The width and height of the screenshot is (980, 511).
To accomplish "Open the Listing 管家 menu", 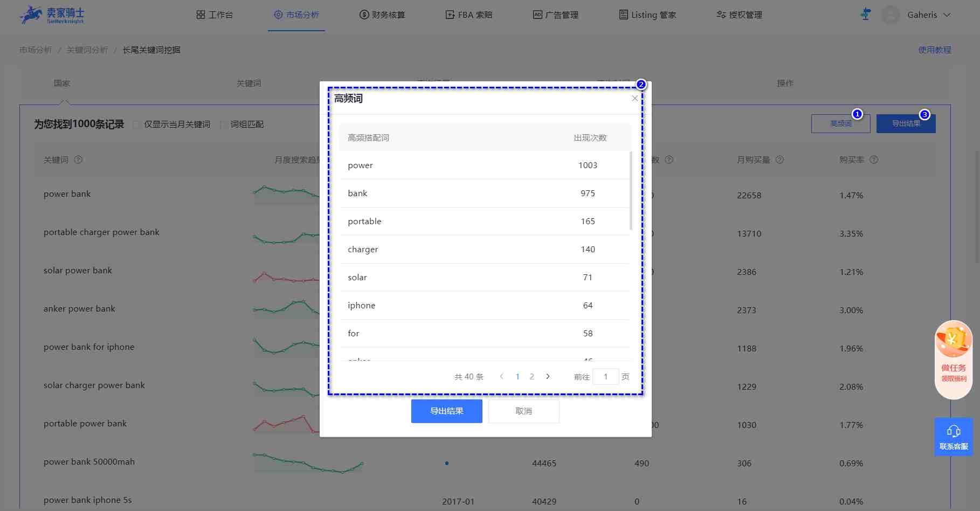I will pos(647,15).
